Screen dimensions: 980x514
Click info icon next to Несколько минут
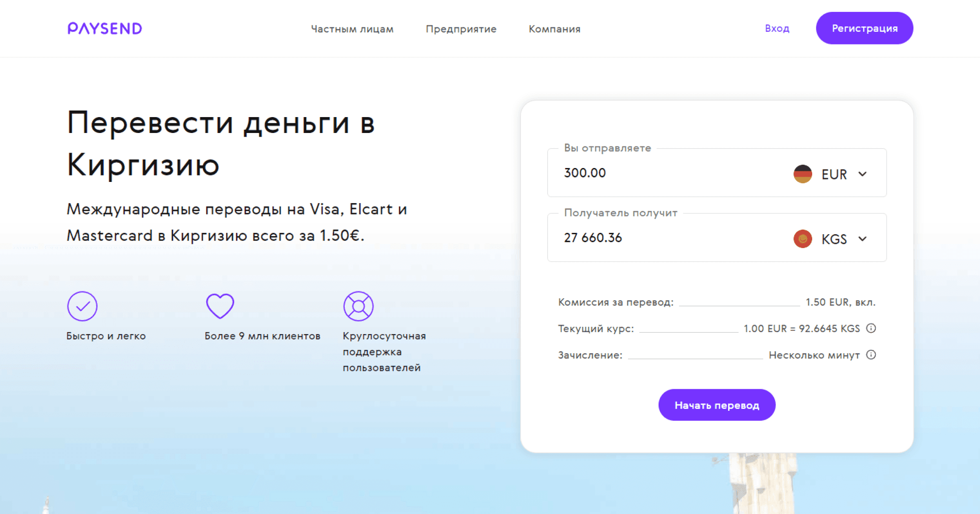coord(871,355)
